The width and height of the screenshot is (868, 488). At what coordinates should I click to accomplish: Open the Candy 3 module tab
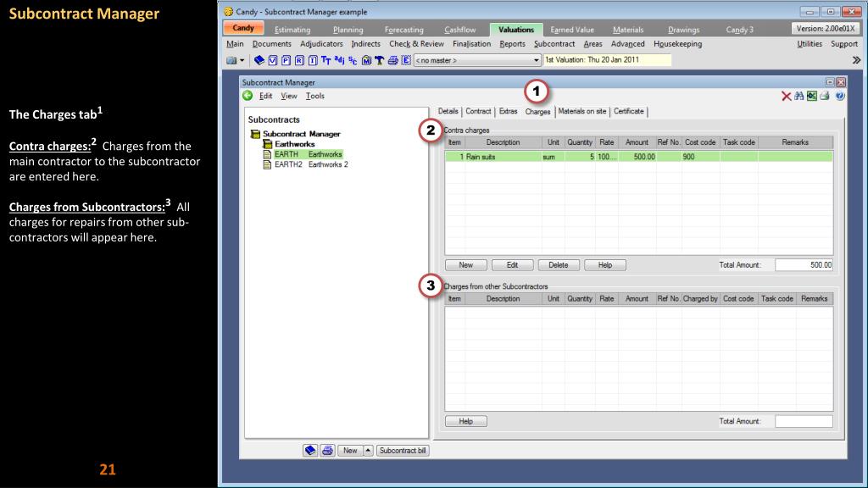click(x=739, y=30)
